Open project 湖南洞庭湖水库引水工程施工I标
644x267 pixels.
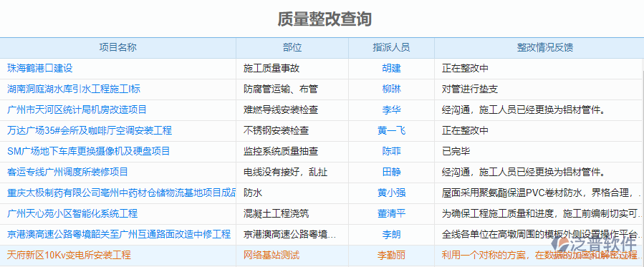tap(74, 89)
